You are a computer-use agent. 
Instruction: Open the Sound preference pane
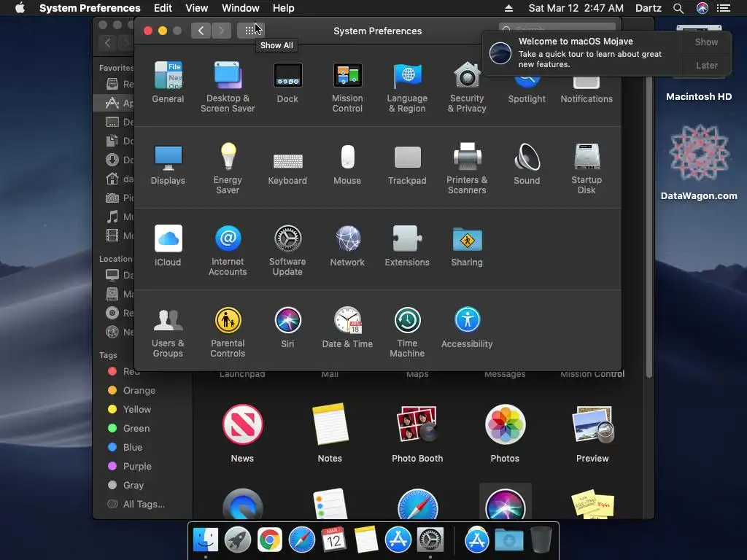click(527, 164)
